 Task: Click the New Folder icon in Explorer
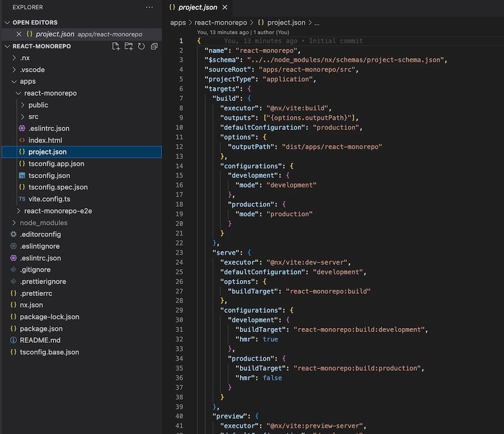pyautogui.click(x=129, y=46)
